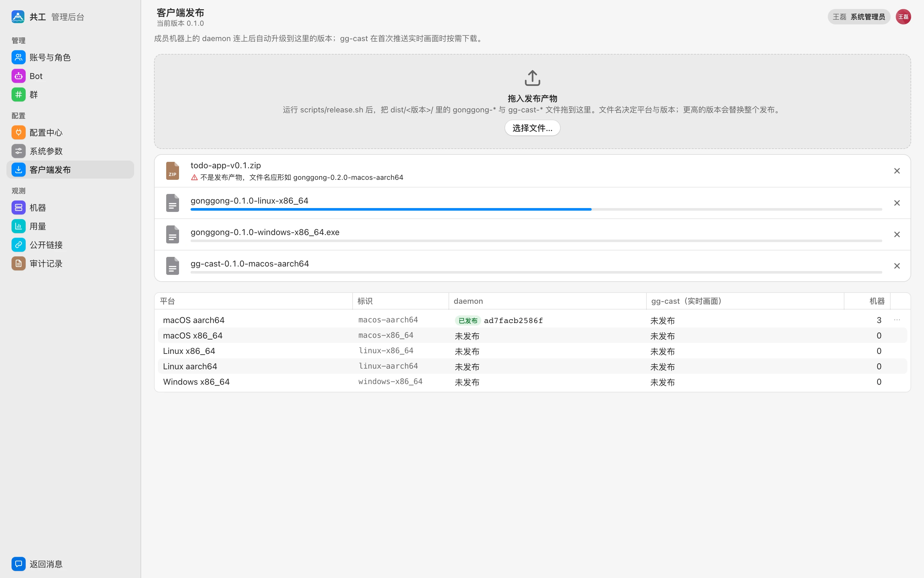The height and width of the screenshot is (578, 924).
Task: Click the 选择文件... button
Action: [532, 128]
